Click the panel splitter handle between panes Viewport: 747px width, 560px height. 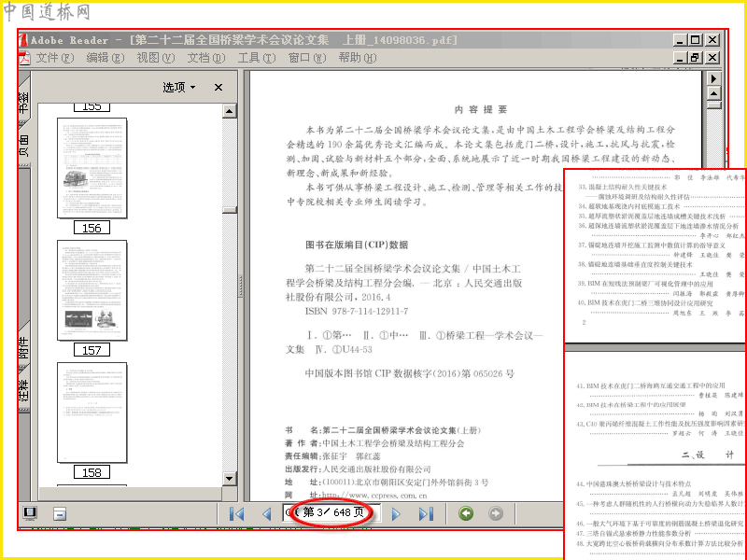241,287
